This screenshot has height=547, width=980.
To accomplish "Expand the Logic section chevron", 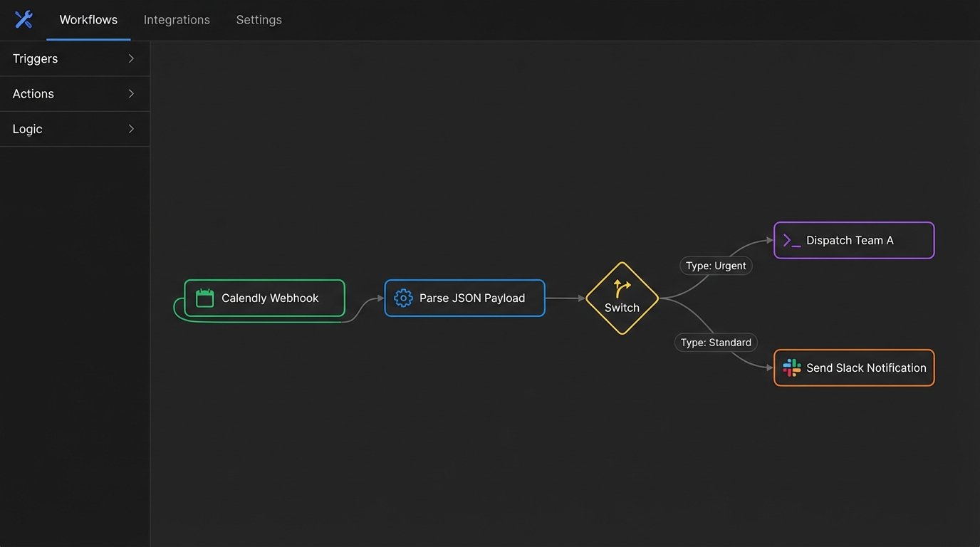I will click(131, 129).
